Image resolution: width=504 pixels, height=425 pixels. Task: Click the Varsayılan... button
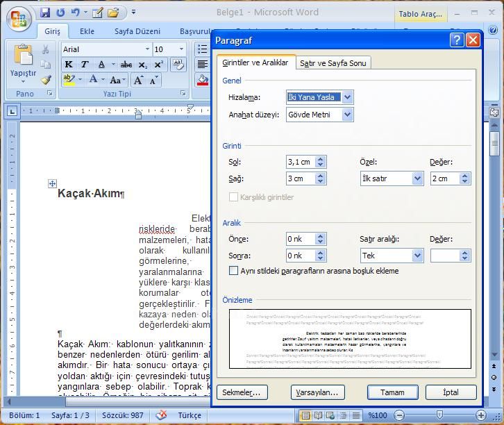click(317, 392)
